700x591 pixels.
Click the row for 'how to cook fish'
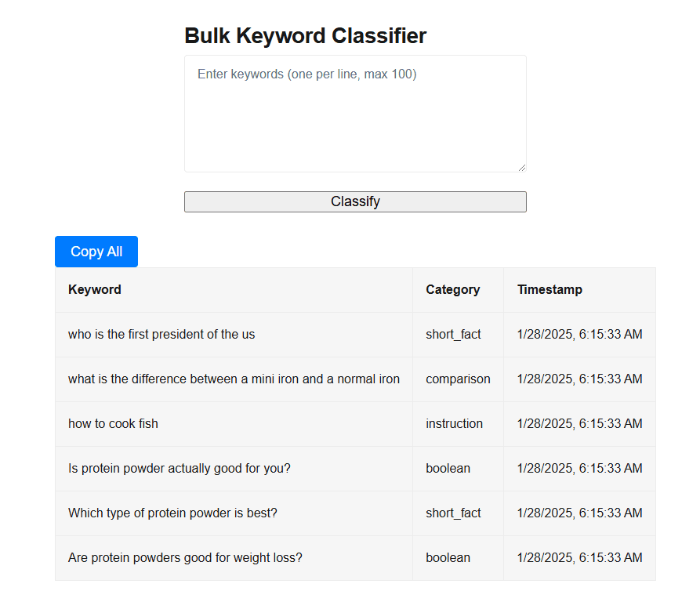click(x=112, y=423)
